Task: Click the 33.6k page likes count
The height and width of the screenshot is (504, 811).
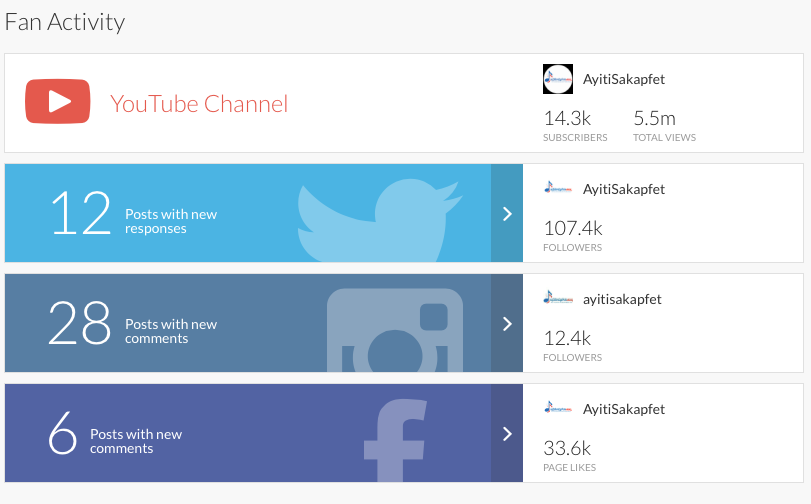Action: (567, 448)
